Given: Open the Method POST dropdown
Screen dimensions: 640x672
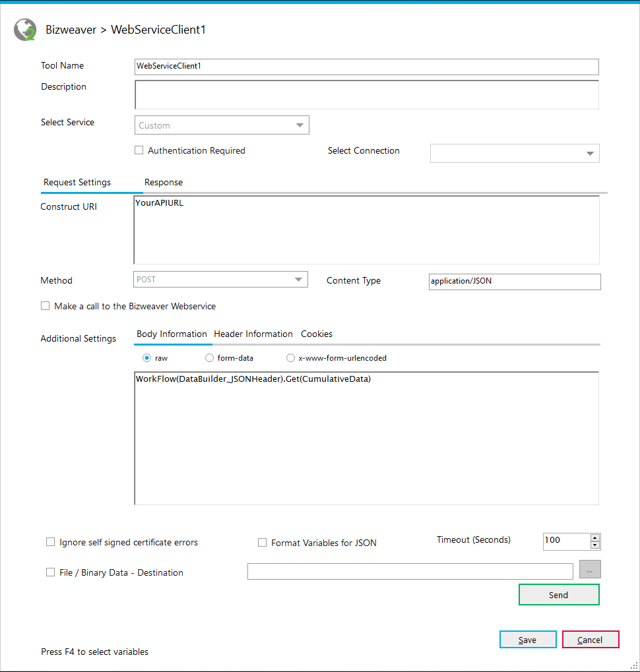Looking at the screenshot, I should [220, 280].
